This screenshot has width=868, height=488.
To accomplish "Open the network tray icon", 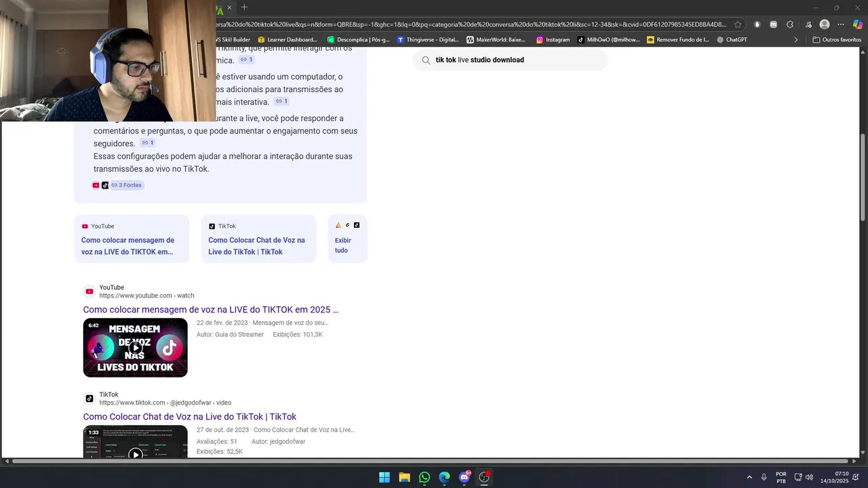I will (x=798, y=477).
